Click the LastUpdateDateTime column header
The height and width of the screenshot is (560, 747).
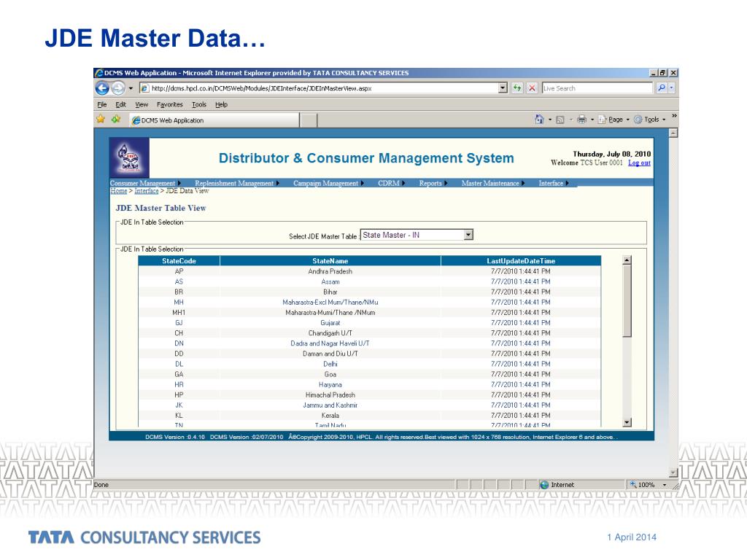(521, 261)
